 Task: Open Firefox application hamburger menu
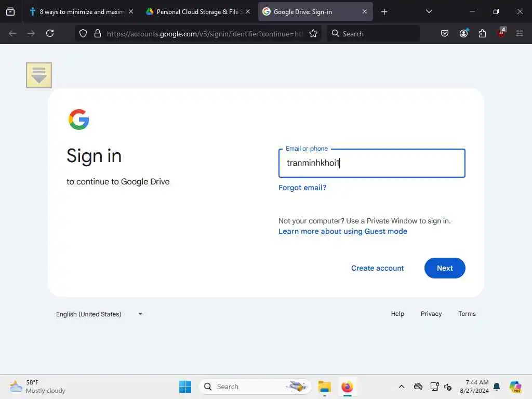(520, 33)
